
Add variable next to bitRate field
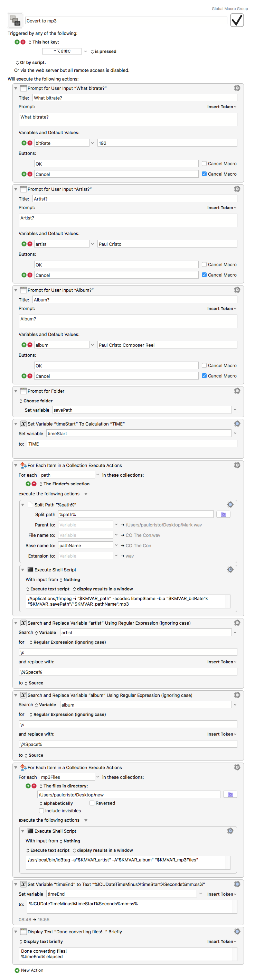tap(24, 143)
